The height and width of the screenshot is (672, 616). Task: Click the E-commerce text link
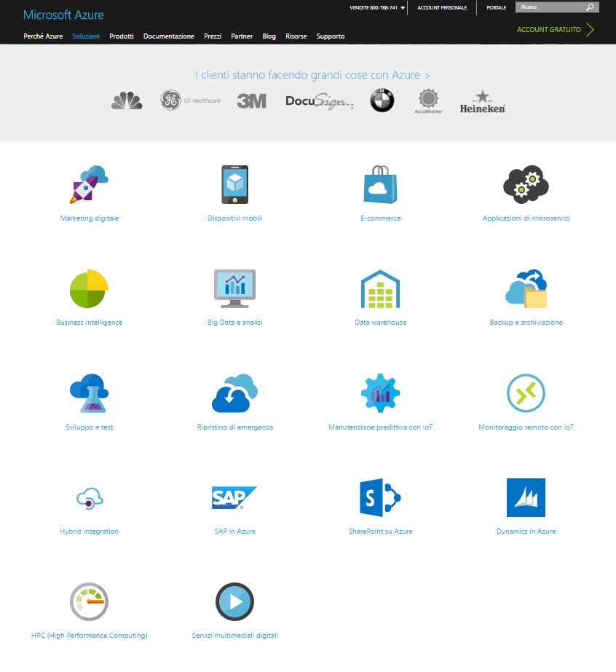(381, 218)
